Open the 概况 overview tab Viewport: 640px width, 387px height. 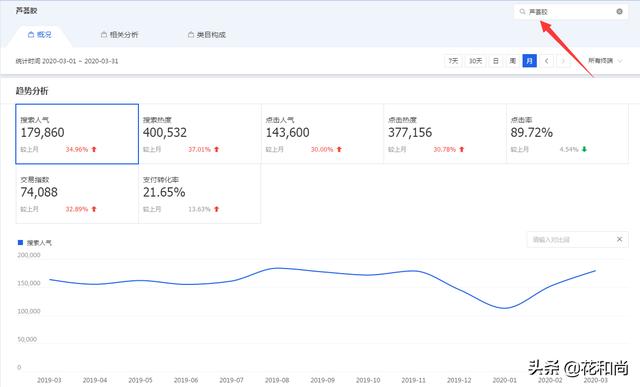coord(40,35)
